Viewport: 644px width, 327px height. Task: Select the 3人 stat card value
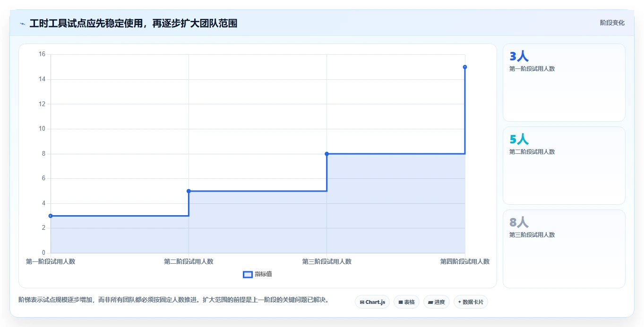tap(519, 56)
